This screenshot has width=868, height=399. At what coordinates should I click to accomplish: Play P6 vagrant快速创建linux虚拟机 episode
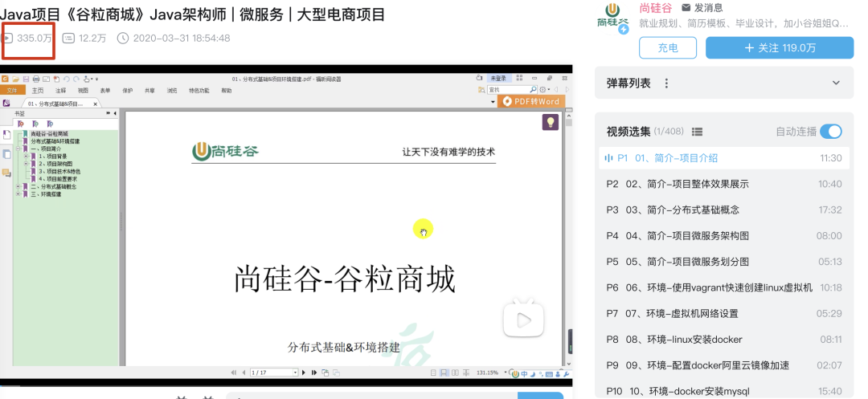724,287
